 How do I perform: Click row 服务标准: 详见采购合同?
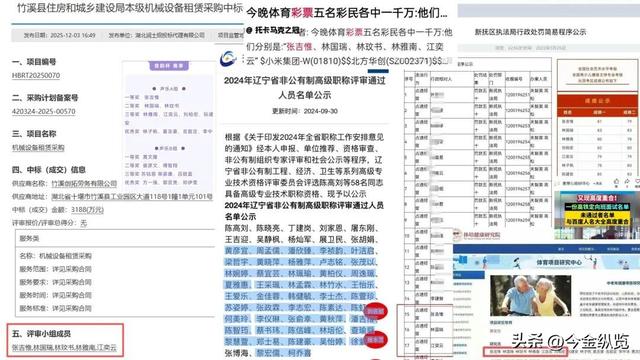tap(56, 308)
